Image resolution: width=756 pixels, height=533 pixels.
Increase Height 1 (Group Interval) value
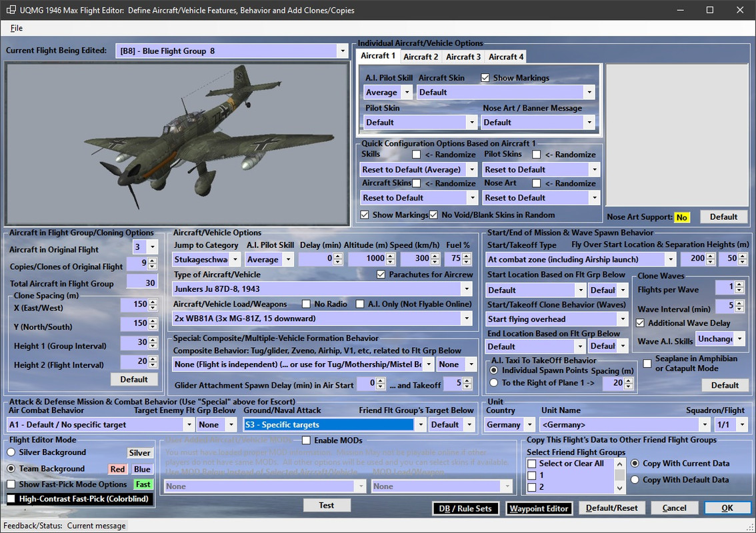tap(153, 340)
